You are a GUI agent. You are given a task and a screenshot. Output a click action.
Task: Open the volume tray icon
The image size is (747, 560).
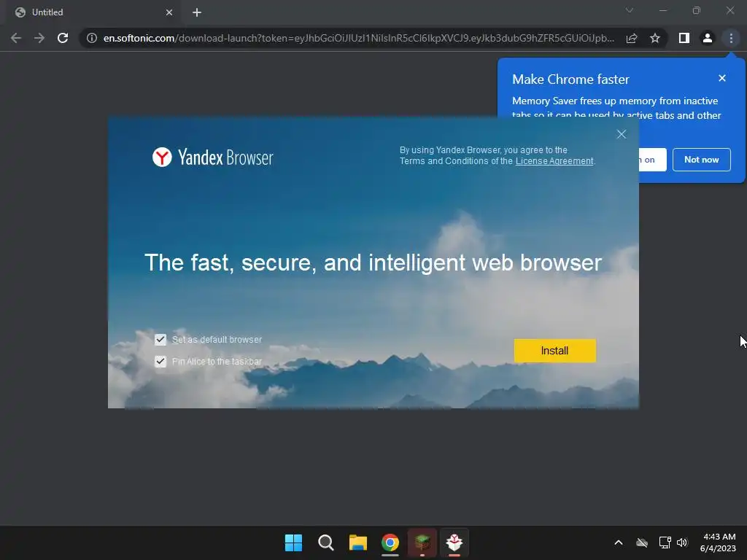coord(682,542)
